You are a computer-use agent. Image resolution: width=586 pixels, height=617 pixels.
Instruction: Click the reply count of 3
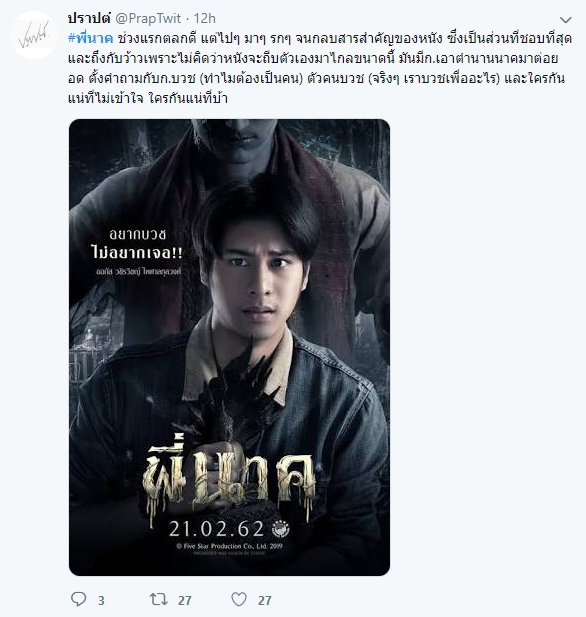pyautogui.click(x=101, y=600)
